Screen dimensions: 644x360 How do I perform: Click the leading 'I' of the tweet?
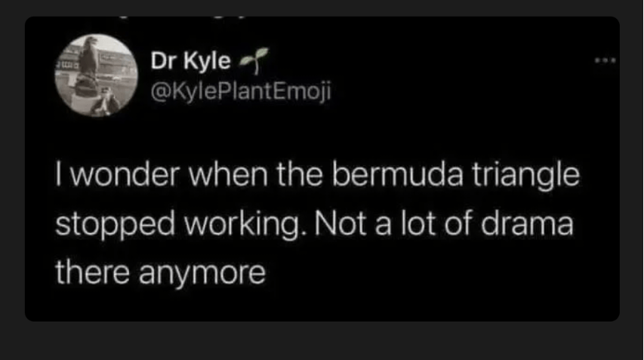pos(59,177)
